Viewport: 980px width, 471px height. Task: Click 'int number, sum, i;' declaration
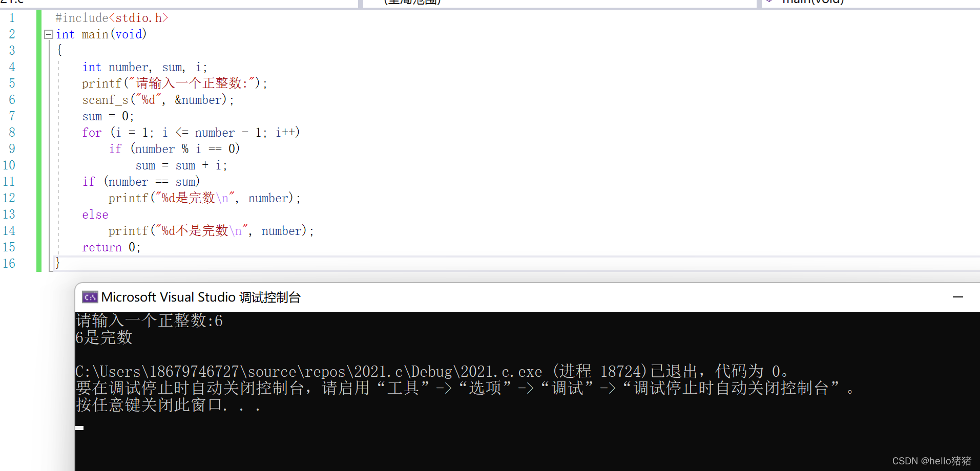[x=144, y=67]
